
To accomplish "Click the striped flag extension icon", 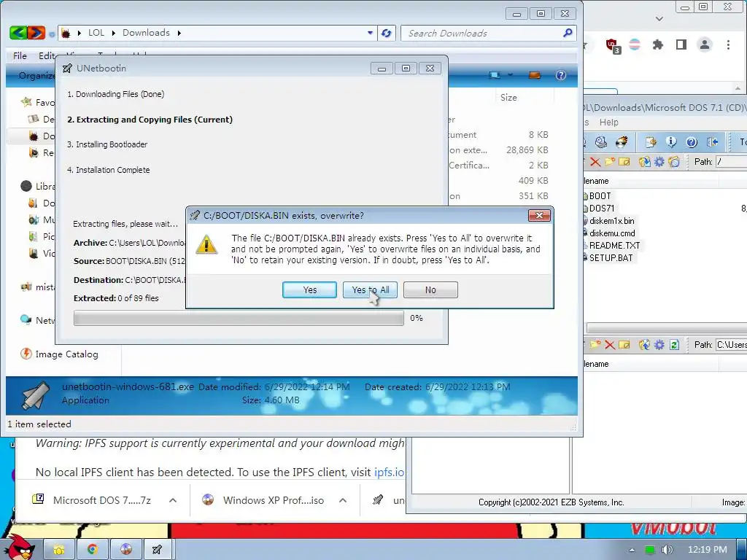I will coord(635,44).
